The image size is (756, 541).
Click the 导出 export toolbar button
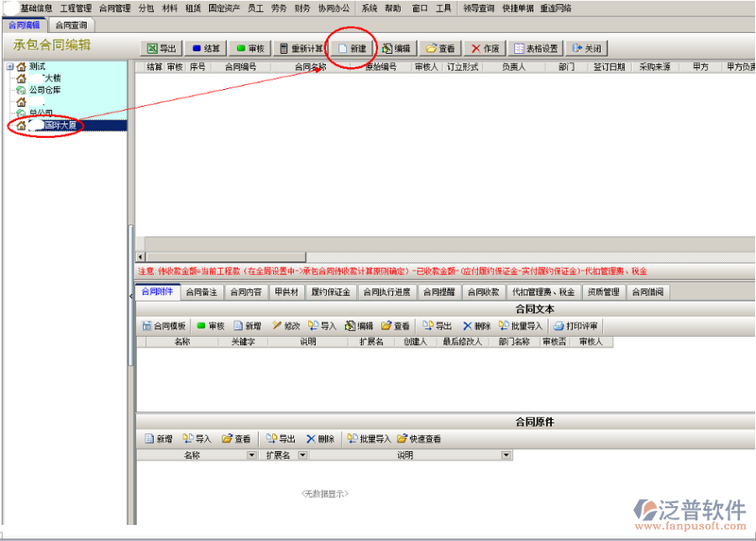tap(162, 48)
